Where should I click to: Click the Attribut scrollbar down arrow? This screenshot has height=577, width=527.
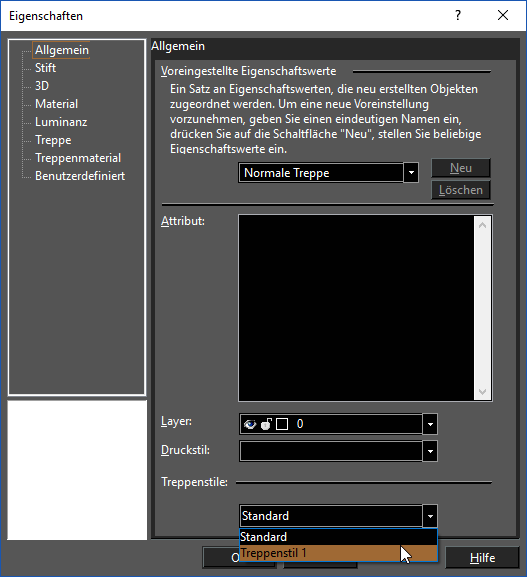[x=482, y=392]
